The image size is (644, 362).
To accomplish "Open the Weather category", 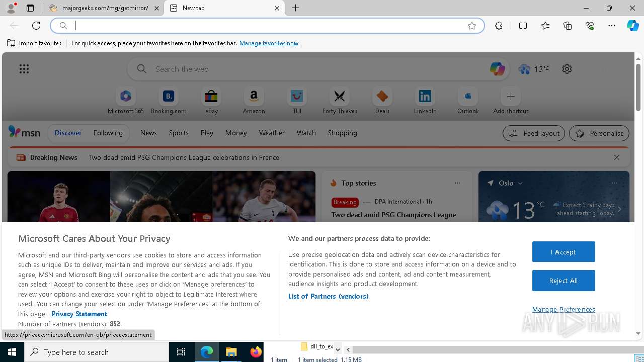I will (272, 133).
